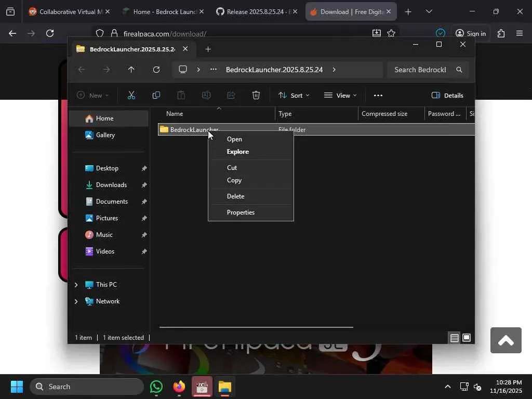Go up one folder level arrow

131,70
